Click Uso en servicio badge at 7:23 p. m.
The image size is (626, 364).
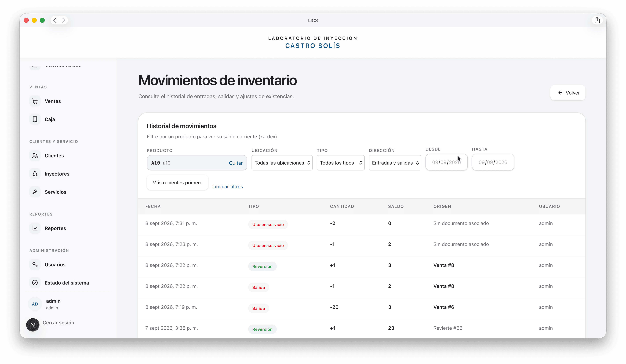point(268,245)
